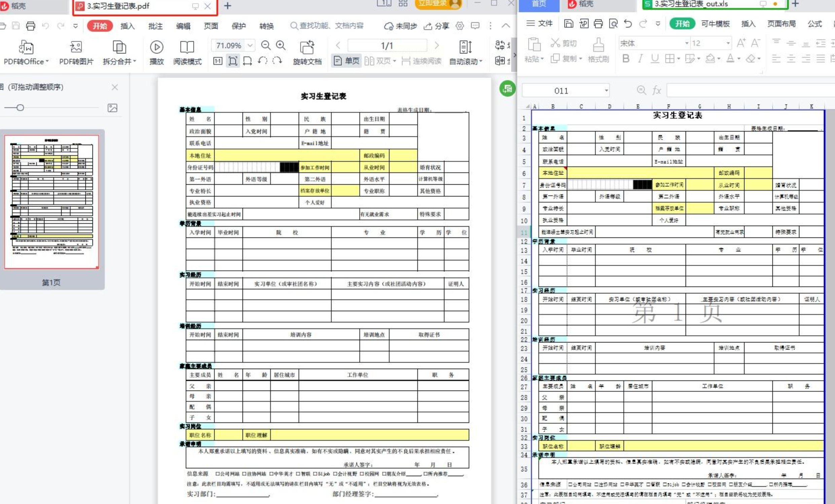Click the 分享 share button
This screenshot has height=504, width=835.
(x=437, y=26)
